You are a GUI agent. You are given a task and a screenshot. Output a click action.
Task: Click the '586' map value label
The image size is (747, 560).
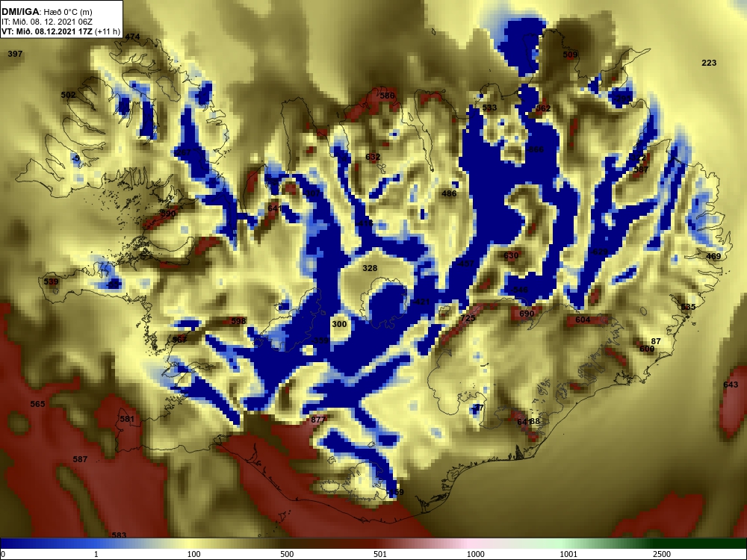click(387, 96)
